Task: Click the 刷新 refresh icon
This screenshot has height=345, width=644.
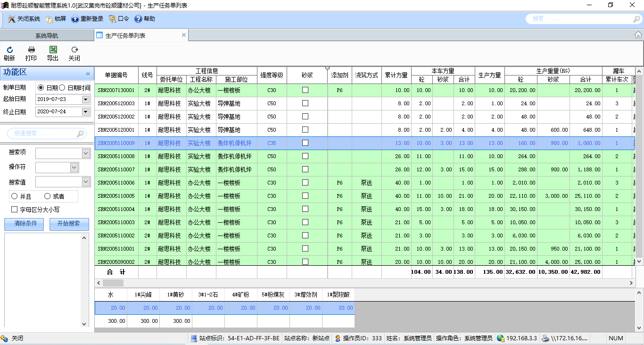Action: point(9,50)
